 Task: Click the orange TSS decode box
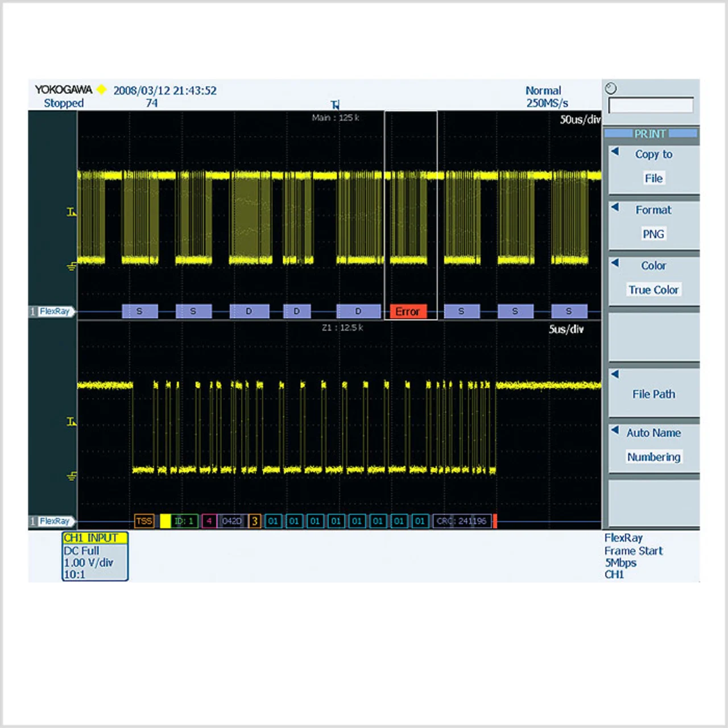[x=144, y=521]
